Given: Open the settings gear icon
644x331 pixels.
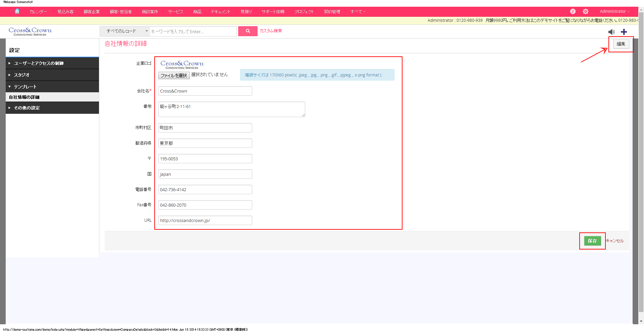Looking at the screenshot, I should click(x=586, y=11).
